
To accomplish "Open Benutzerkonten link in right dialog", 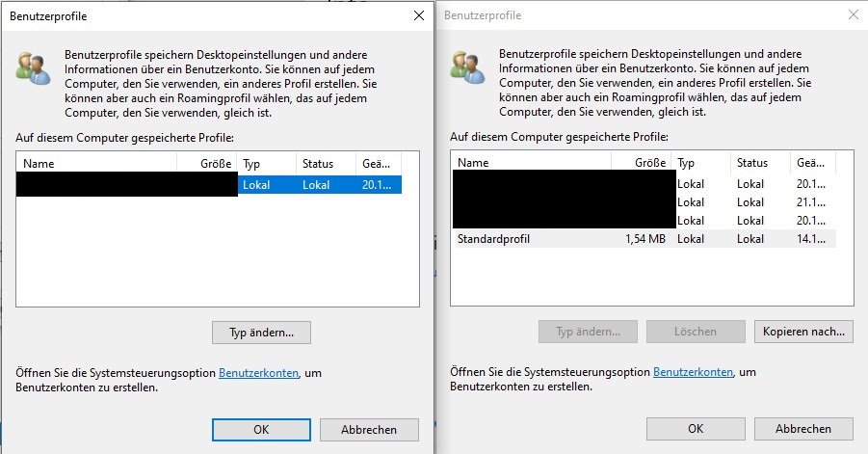I will tap(693, 372).
